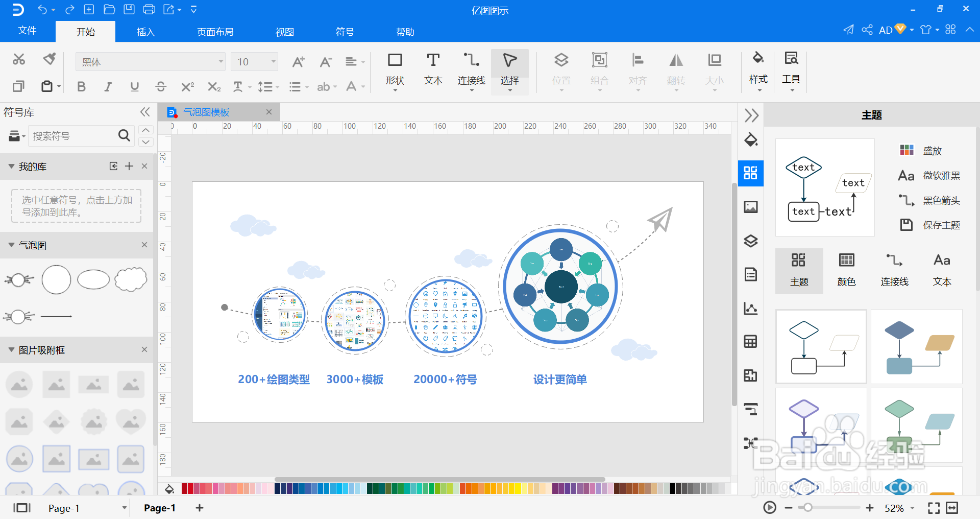
Task: Collapse the right theme panel chevrons
Action: 751,115
